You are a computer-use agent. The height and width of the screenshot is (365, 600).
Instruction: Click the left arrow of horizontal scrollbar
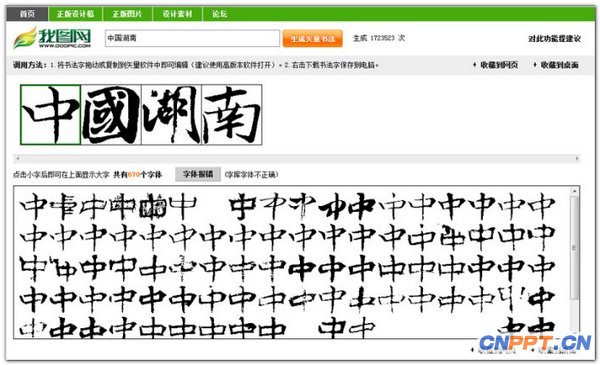tap(18, 158)
